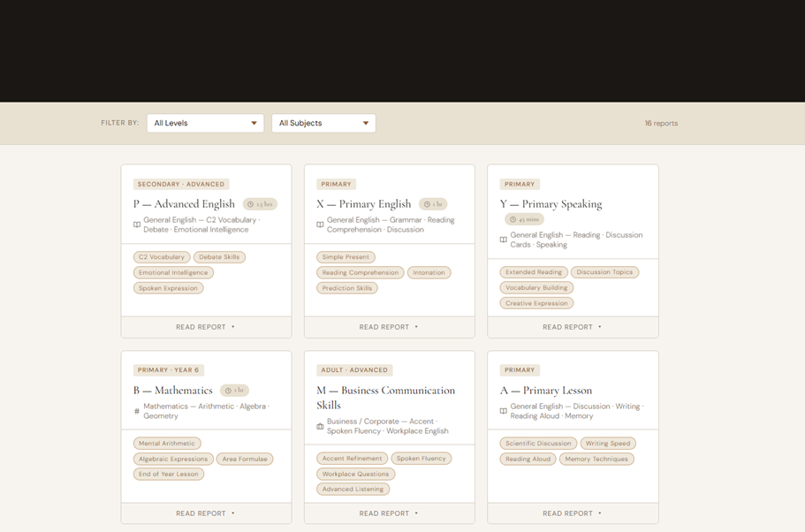Click the Y — Primary Speaking title
The width and height of the screenshot is (805, 532).
point(551,204)
